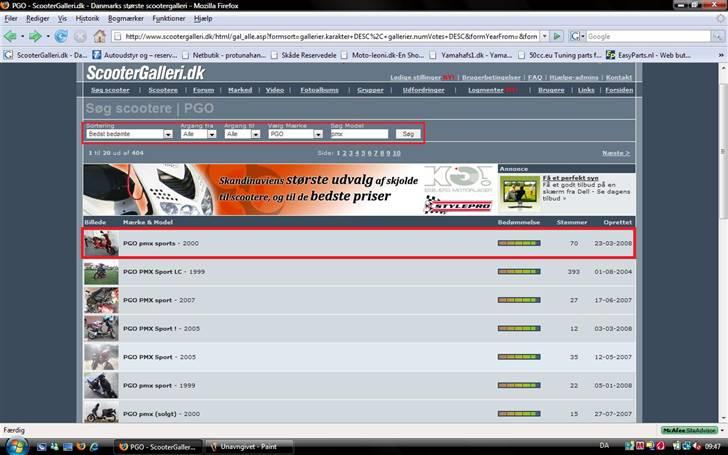Open the Kontakt header link

619,77
